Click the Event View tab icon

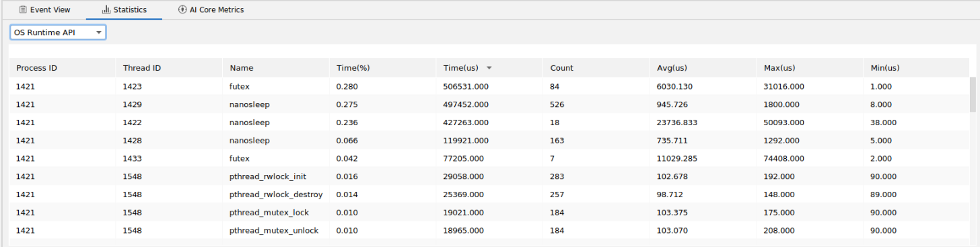pyautogui.click(x=23, y=10)
